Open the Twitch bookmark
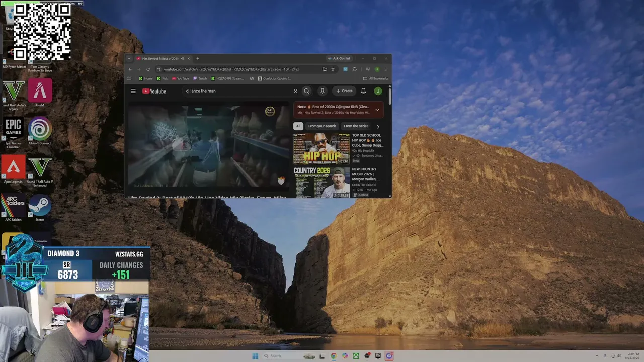 [x=200, y=78]
